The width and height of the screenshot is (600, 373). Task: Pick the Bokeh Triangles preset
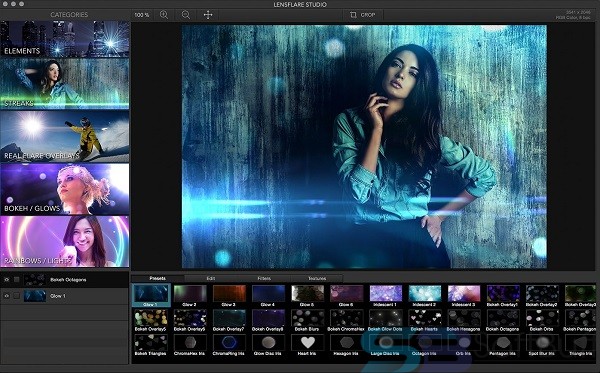coord(151,345)
